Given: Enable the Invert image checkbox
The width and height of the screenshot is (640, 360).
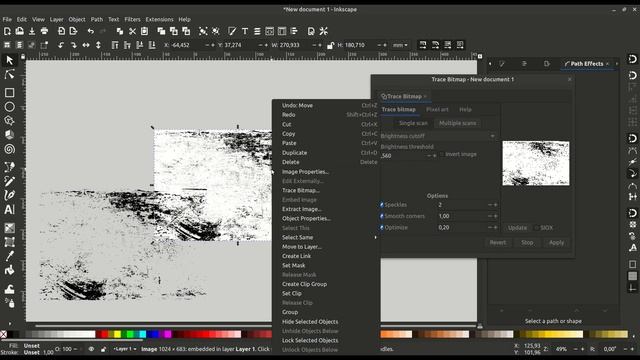Looking at the screenshot, I should tap(442, 154).
